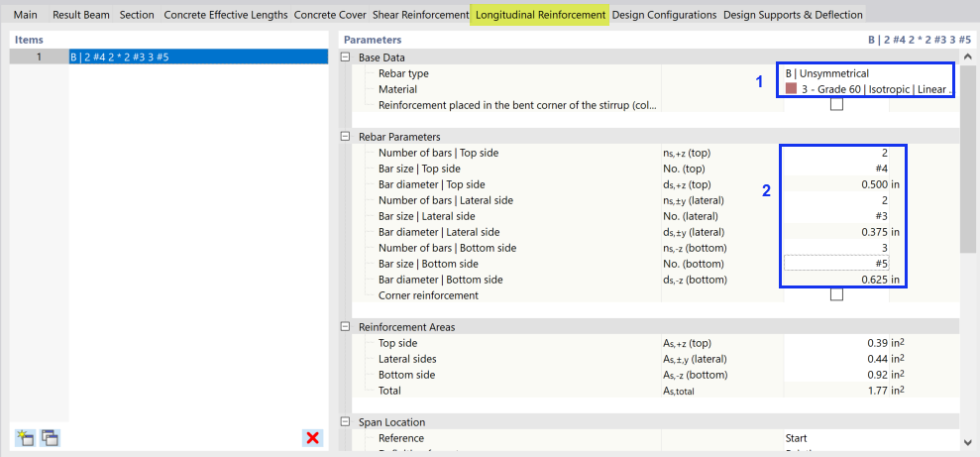
Task: Collapse the Reinforcement Areas section
Action: [x=346, y=327]
